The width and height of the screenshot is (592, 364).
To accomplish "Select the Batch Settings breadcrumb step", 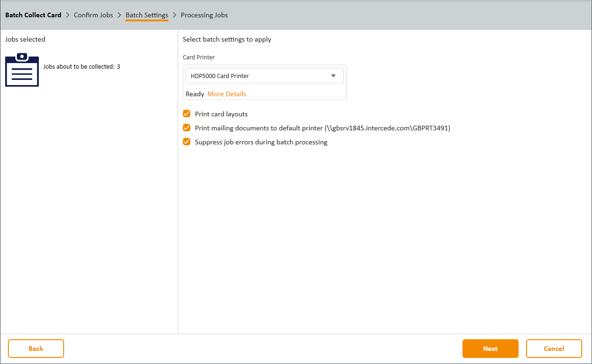I will pyautogui.click(x=147, y=15).
